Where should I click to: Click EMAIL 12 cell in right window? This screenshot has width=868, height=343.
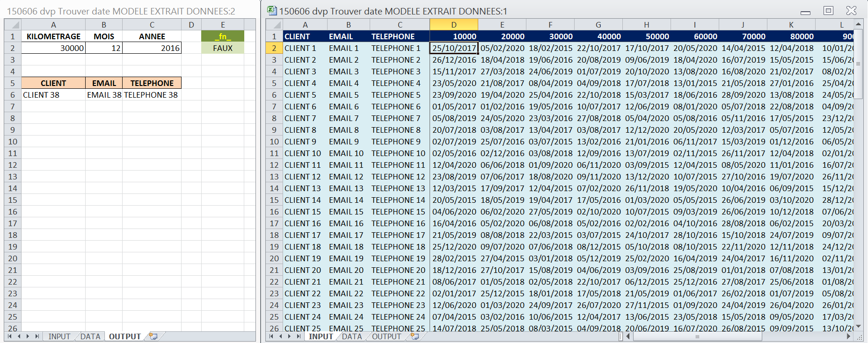click(349, 177)
